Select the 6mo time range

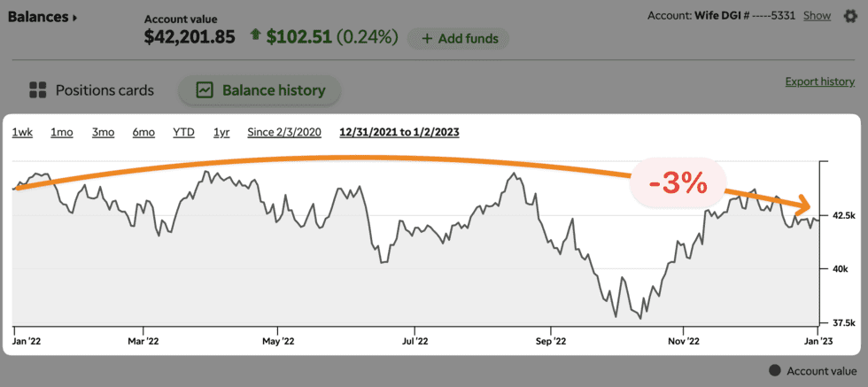point(143,132)
